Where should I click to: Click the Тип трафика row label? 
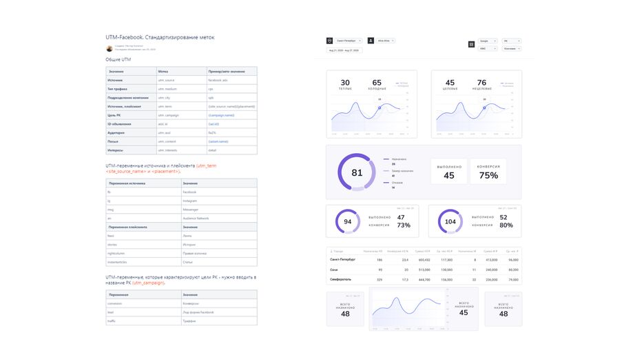coord(117,89)
